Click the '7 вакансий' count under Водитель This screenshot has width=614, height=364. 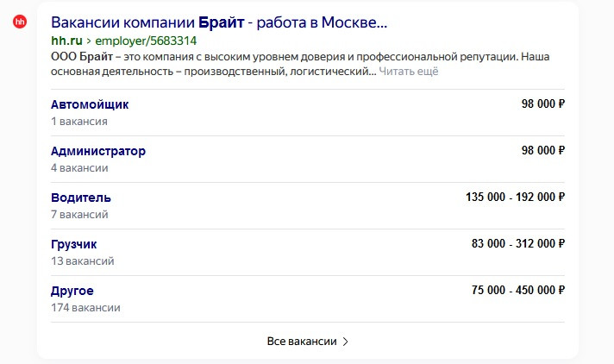[x=79, y=214]
